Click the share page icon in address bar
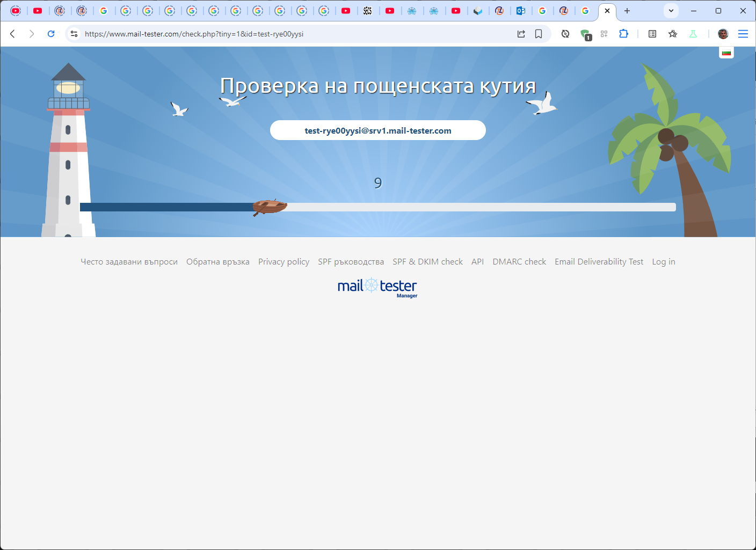Viewport: 756px width, 550px height. [521, 34]
